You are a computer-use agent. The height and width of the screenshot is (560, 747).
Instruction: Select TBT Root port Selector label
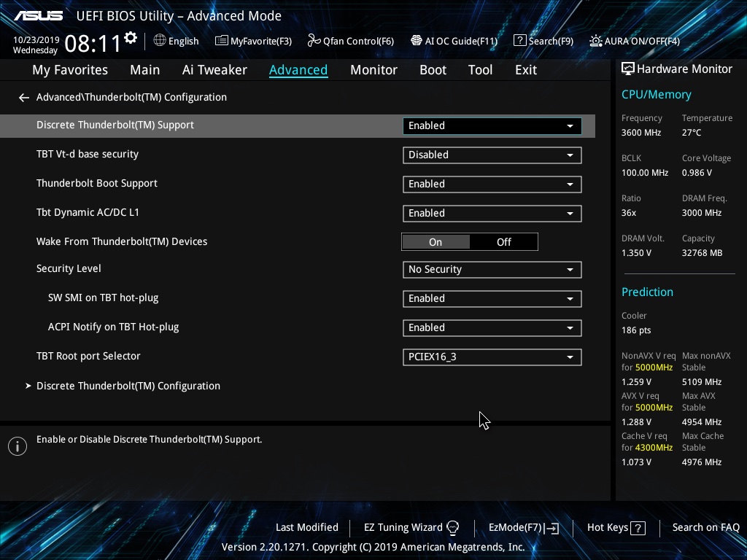click(88, 356)
